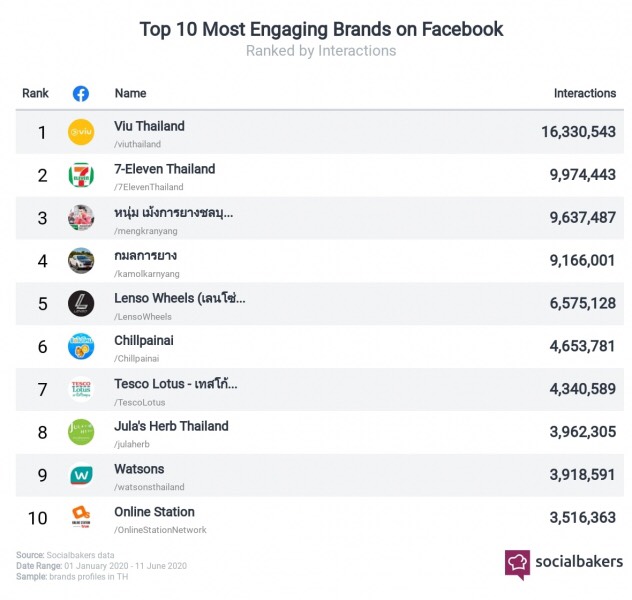632x600 pixels.
Task: Click the mengkranyang profile picture
Action: (x=81, y=218)
